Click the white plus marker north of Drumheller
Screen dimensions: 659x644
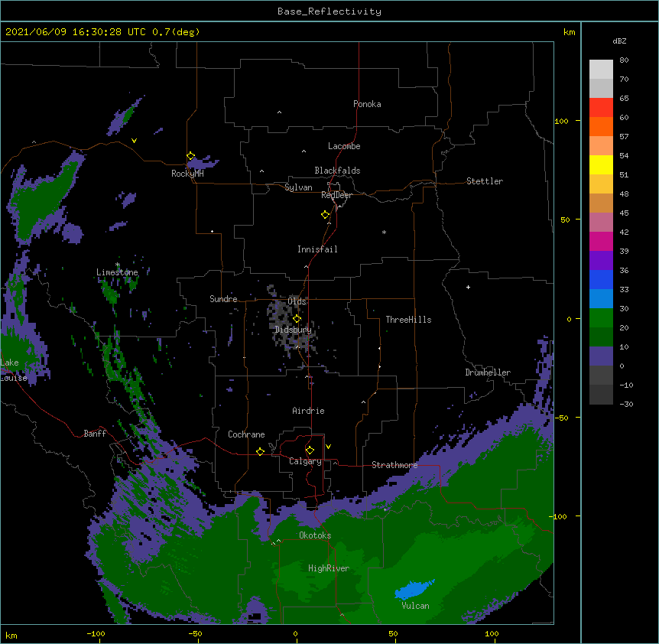pyautogui.click(x=468, y=287)
